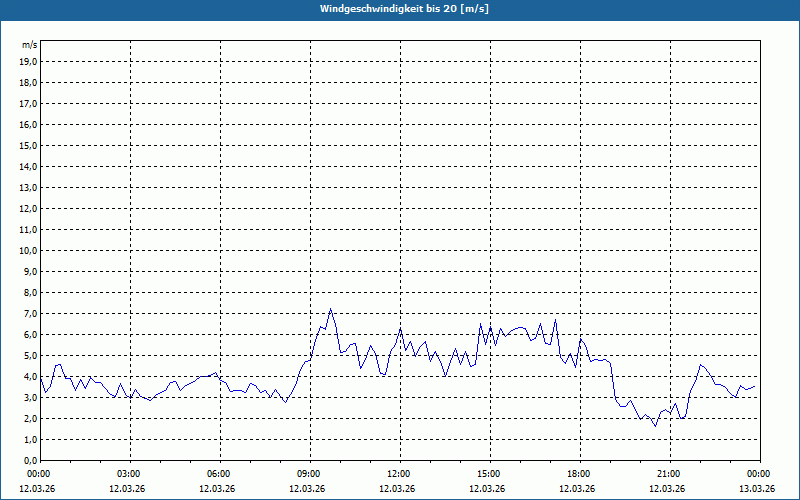
Task: Click the 18:00 time axis label
Action: point(579,474)
